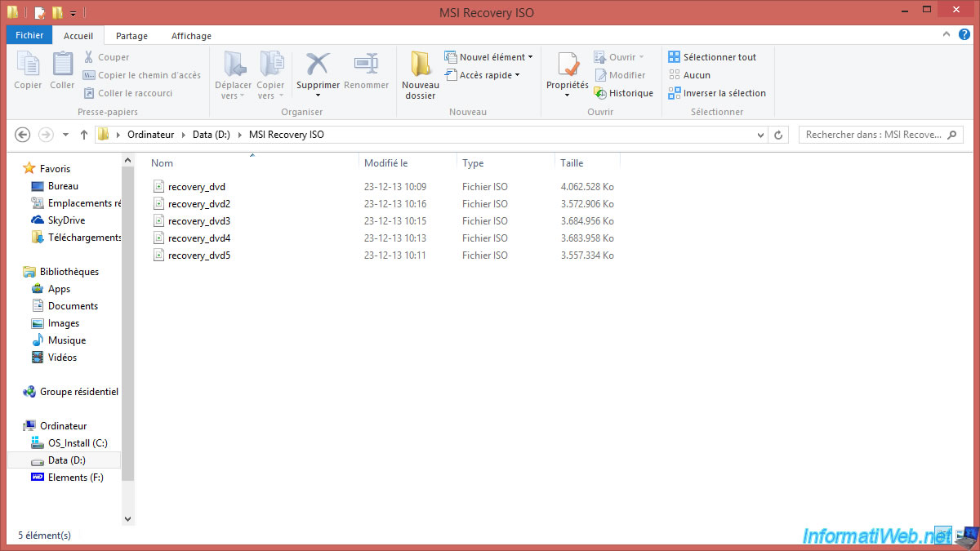Switch to the Accueil ribbon tab
The image size is (980, 551).
pyautogui.click(x=78, y=36)
